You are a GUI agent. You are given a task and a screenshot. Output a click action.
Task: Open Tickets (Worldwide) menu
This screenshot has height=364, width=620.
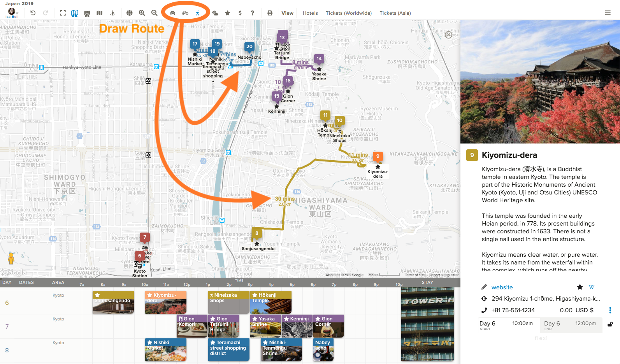pos(349,13)
